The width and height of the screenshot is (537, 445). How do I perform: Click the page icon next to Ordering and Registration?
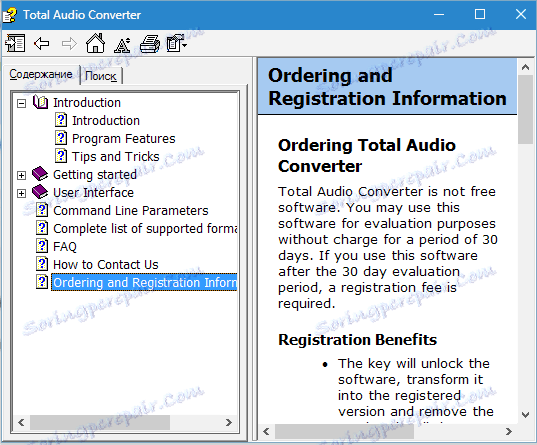(42, 282)
